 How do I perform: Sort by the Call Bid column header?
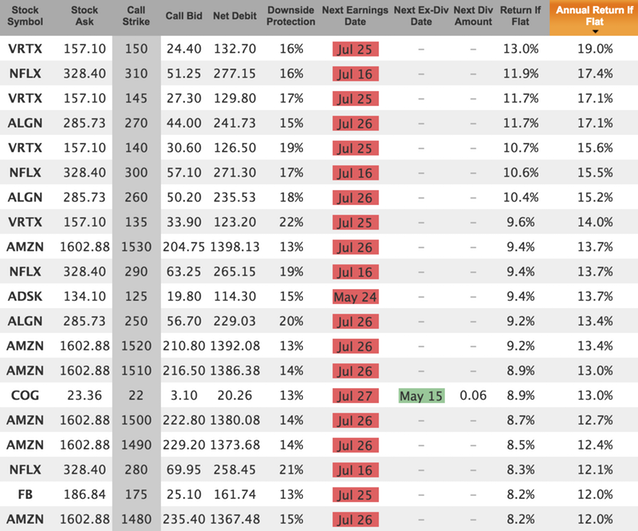click(x=184, y=16)
